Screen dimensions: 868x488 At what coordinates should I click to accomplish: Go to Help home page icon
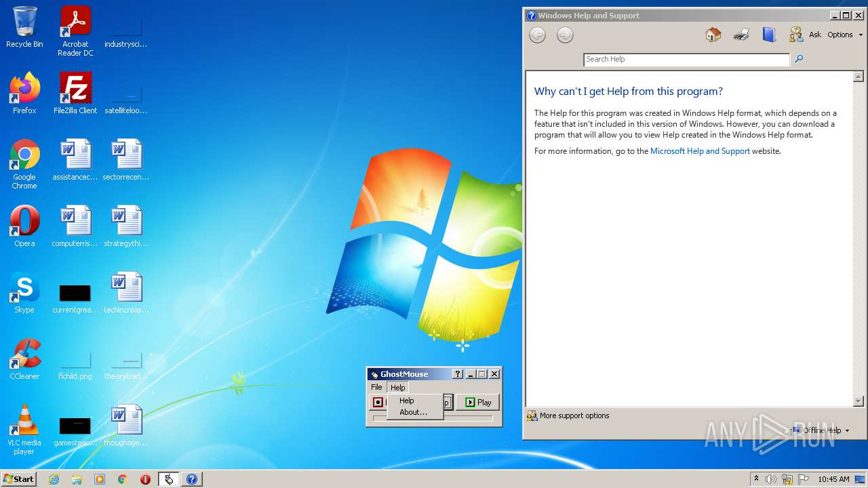pos(713,35)
